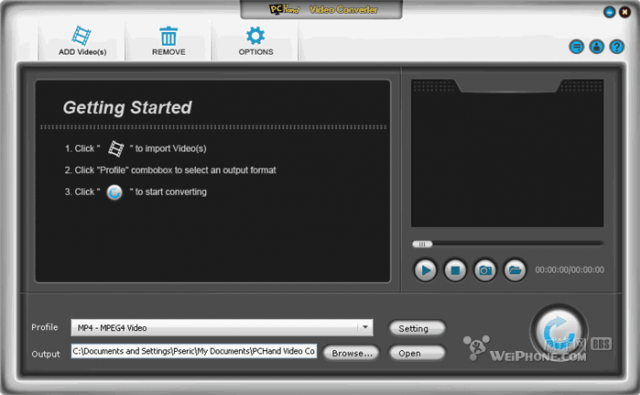Close the Video Converter window

point(624,12)
